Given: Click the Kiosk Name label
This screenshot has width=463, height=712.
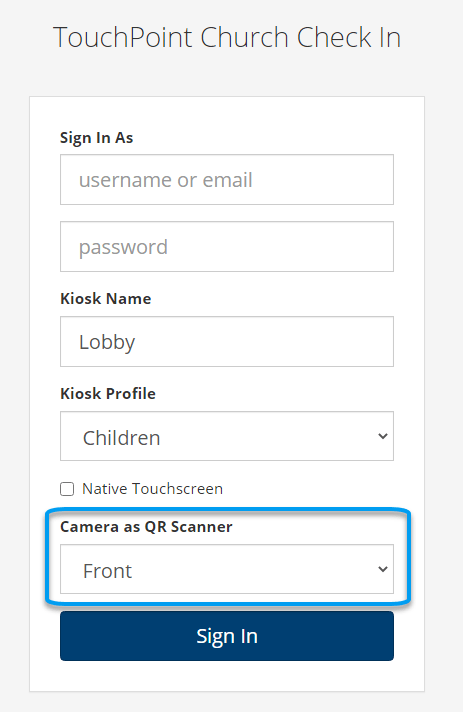Looking at the screenshot, I should (105, 298).
